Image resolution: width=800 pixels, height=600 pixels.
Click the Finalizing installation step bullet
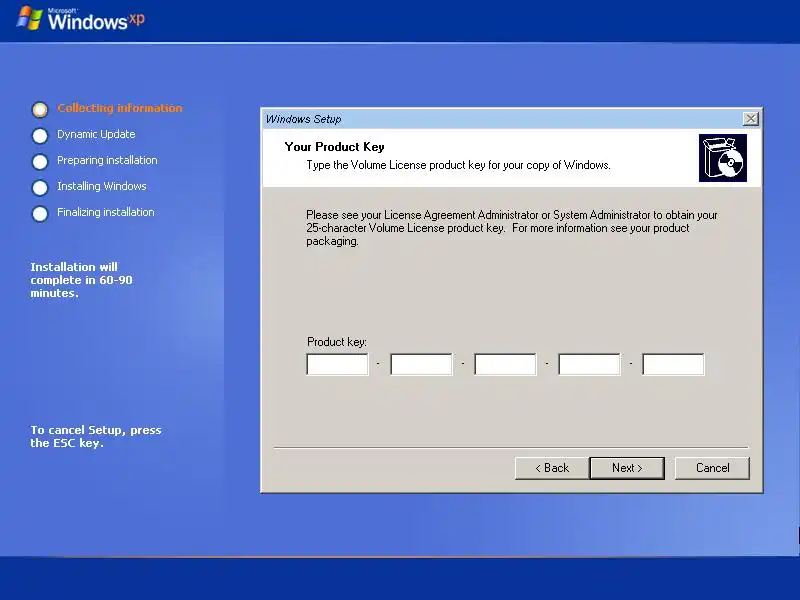pos(40,214)
